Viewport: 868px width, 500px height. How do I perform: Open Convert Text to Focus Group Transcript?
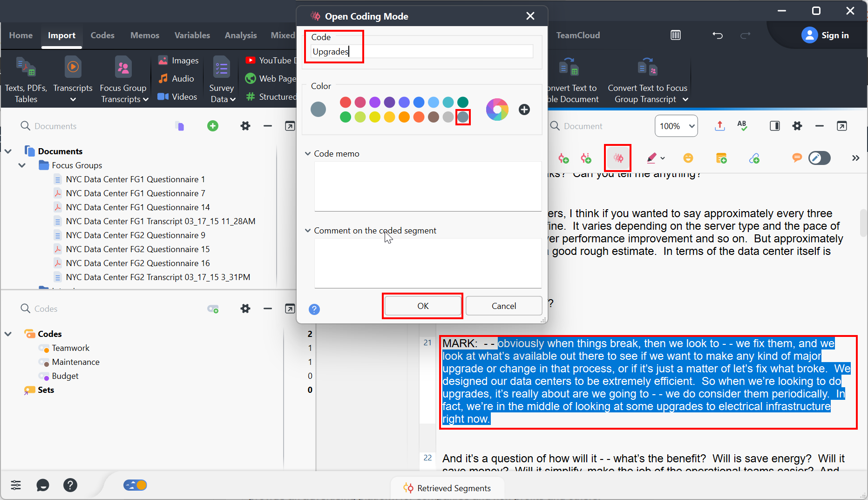pos(648,79)
